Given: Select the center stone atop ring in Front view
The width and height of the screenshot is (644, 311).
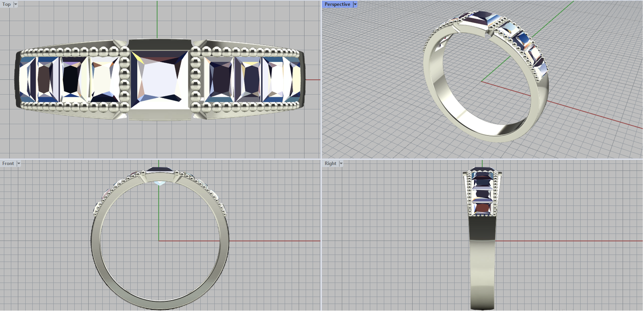Looking at the screenshot, I should pos(159,170).
